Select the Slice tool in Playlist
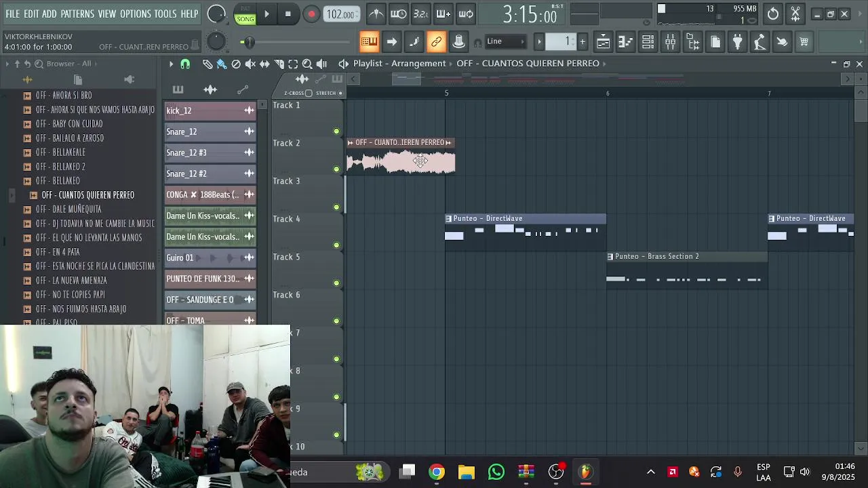868x488 pixels. [279, 64]
